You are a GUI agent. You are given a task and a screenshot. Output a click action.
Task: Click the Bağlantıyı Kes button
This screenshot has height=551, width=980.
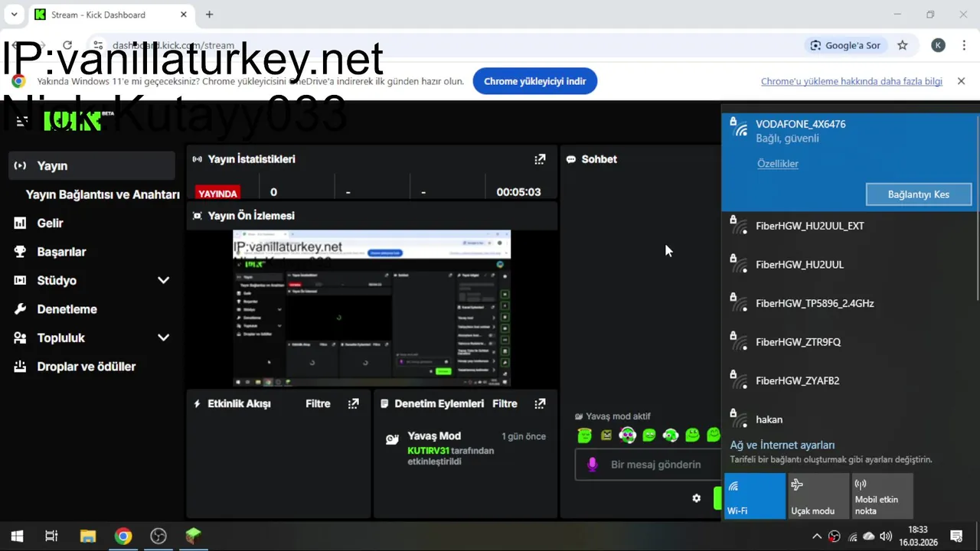pos(919,194)
